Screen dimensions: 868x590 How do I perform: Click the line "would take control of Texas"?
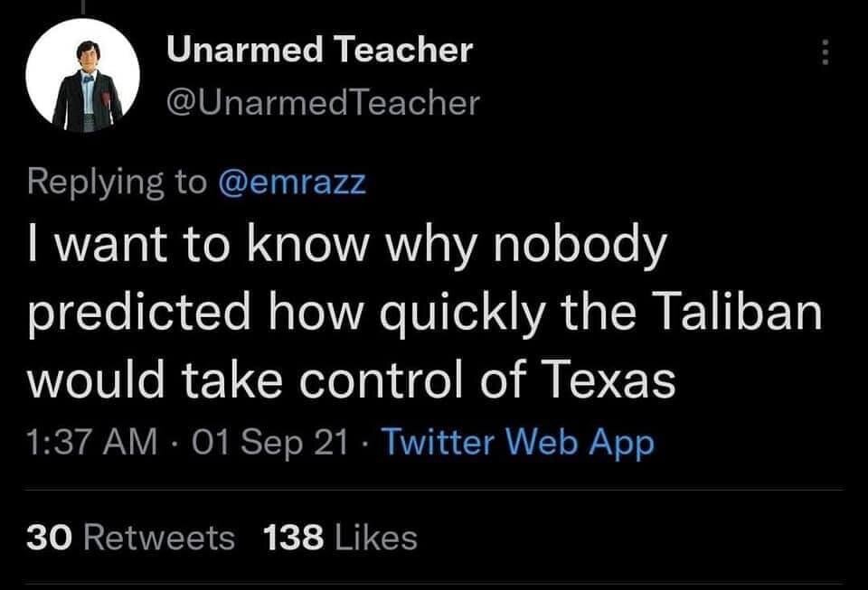[x=352, y=379]
